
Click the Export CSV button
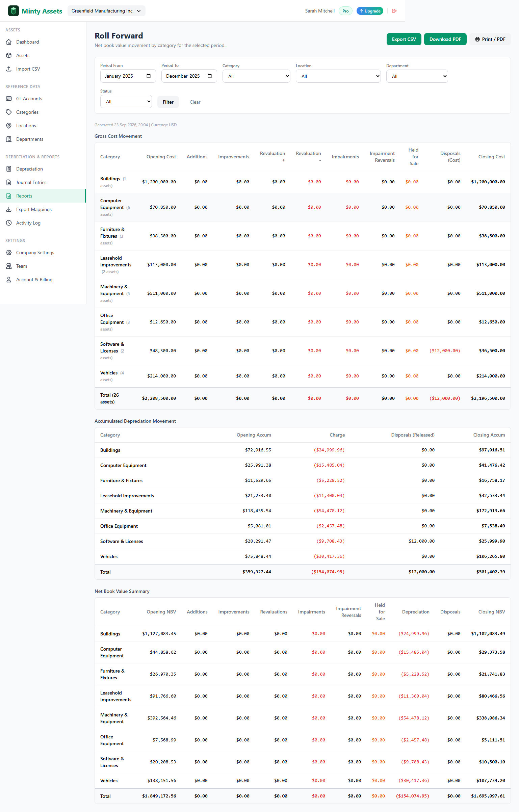[x=404, y=39]
